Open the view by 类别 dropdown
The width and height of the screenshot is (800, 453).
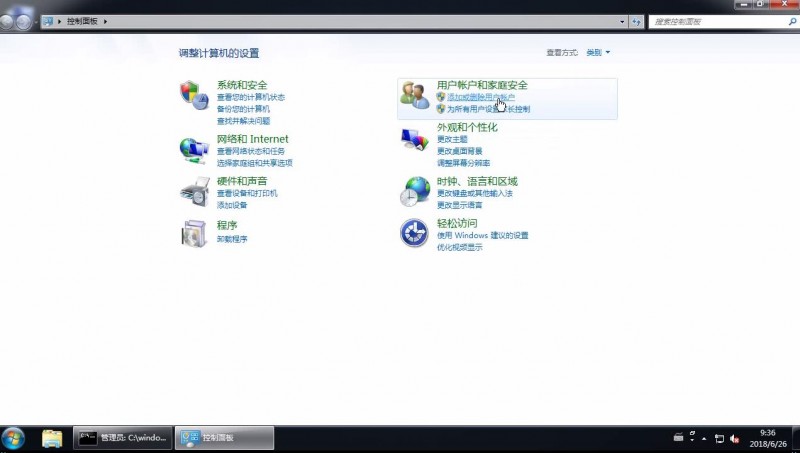[598, 53]
